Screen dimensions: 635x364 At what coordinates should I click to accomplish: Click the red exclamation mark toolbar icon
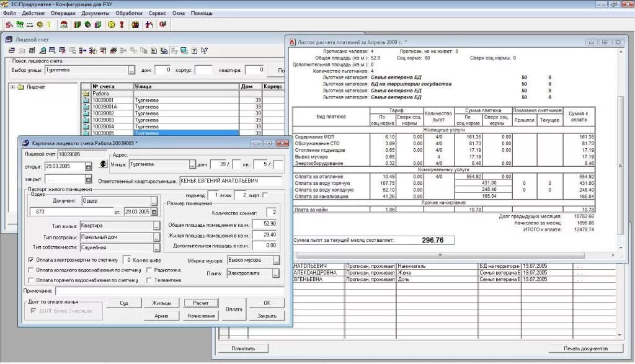122,25
